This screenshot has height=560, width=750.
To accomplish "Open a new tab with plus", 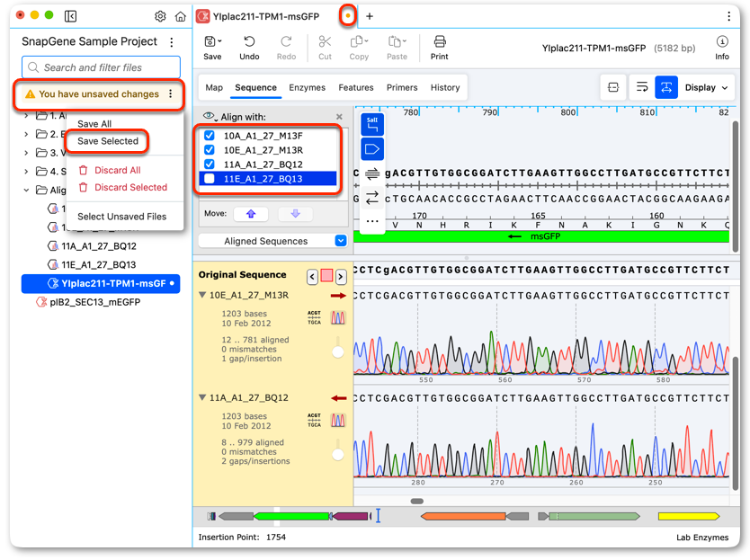I will [x=370, y=16].
